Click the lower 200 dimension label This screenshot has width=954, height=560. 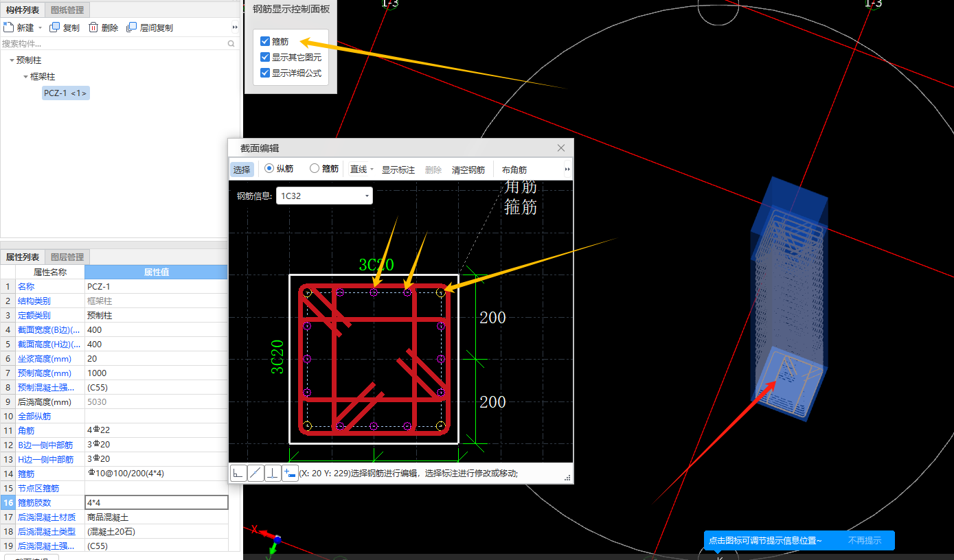492,402
